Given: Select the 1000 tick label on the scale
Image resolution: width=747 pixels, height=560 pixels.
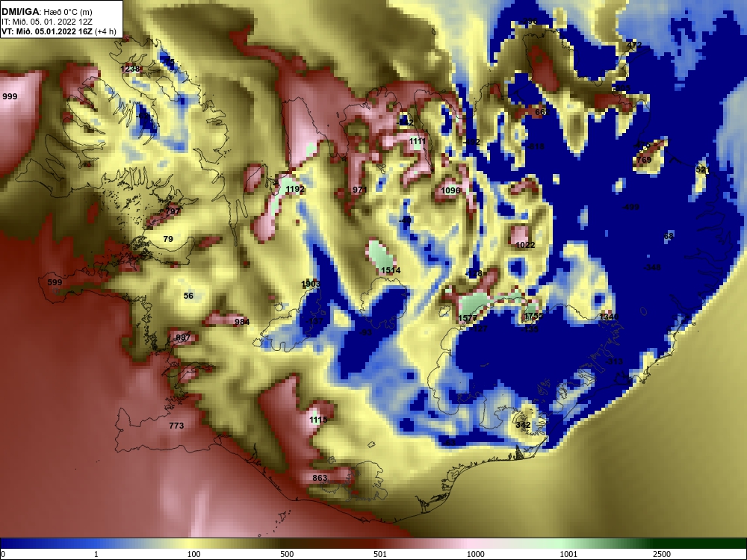Looking at the screenshot, I should tap(475, 554).
